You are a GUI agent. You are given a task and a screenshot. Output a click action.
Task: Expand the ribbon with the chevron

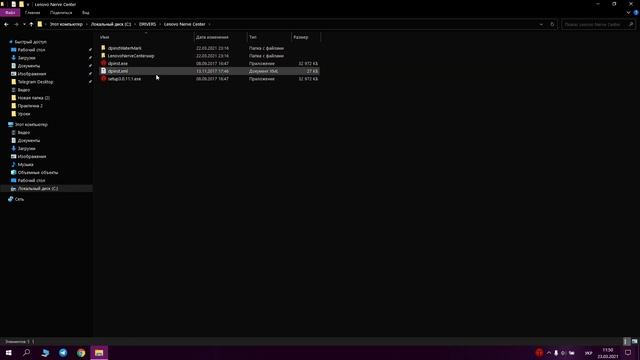click(x=628, y=13)
